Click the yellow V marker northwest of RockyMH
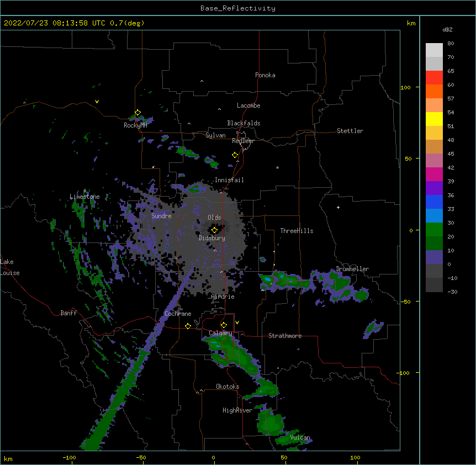 pos(97,102)
